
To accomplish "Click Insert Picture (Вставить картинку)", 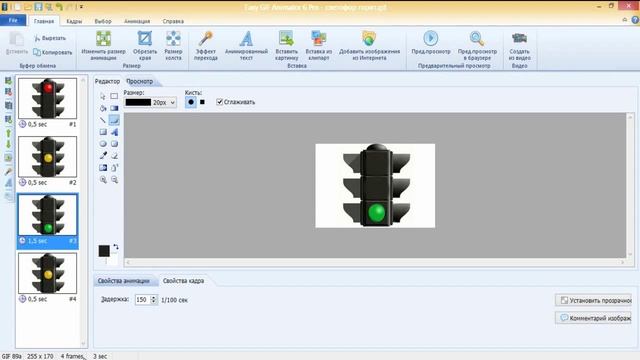I will coord(287,45).
